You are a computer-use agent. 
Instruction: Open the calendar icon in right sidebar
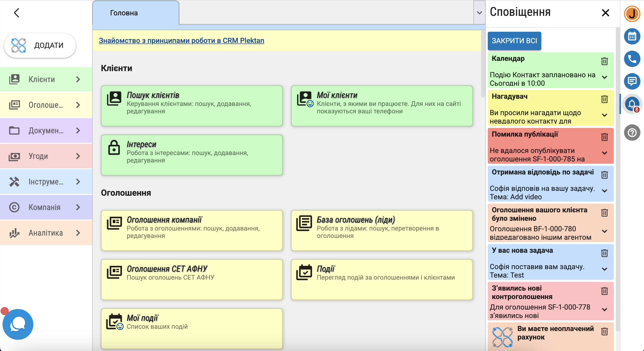click(632, 36)
